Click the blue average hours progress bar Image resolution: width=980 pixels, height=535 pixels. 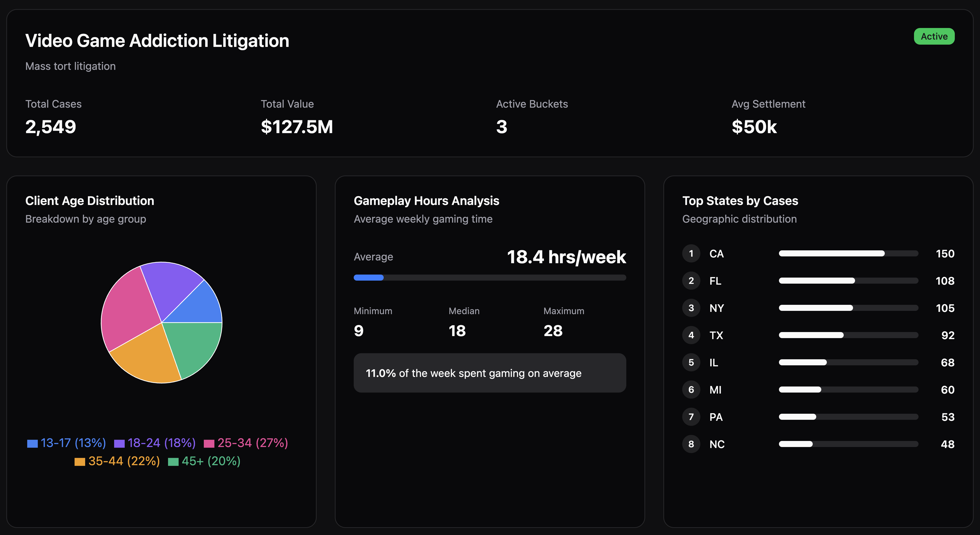[368, 278]
